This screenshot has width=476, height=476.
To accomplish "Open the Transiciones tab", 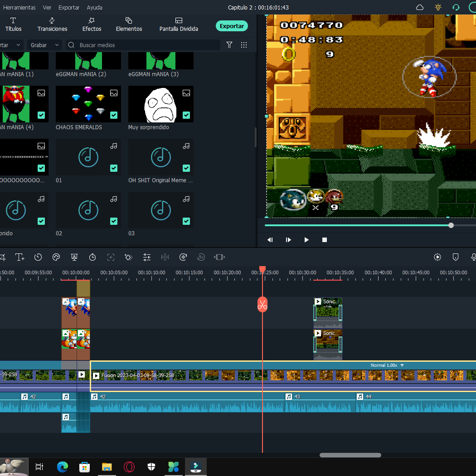I will (52, 25).
